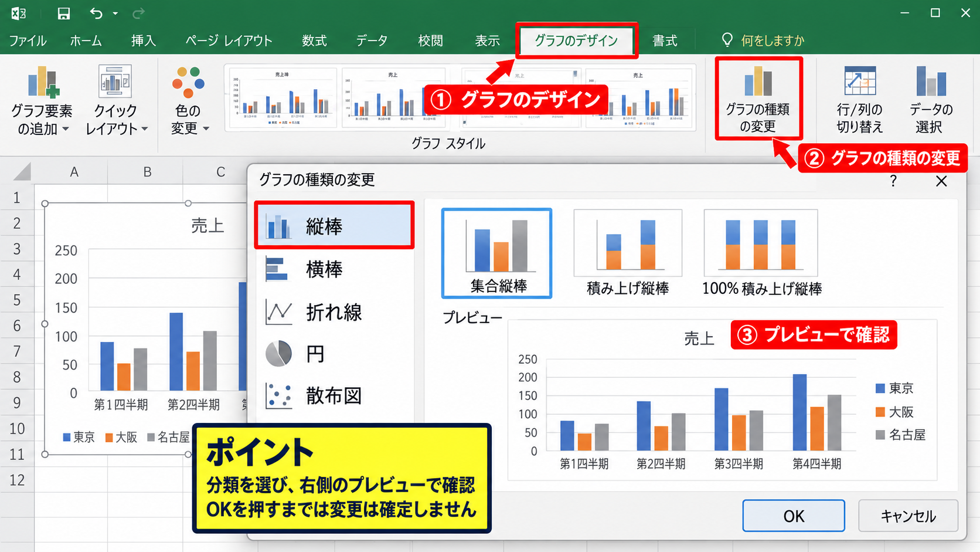This screenshot has width=980, height=552.
Task: Click the 何をしますか search box
Action: tap(764, 40)
